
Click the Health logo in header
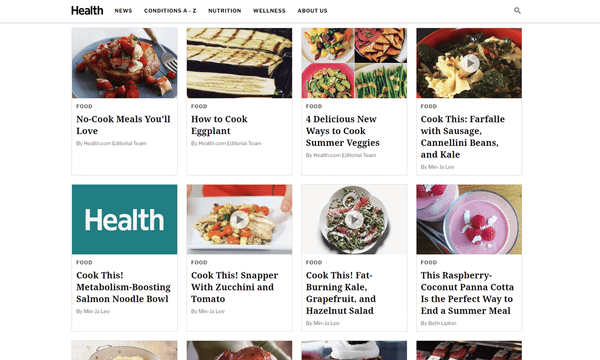pos(87,11)
